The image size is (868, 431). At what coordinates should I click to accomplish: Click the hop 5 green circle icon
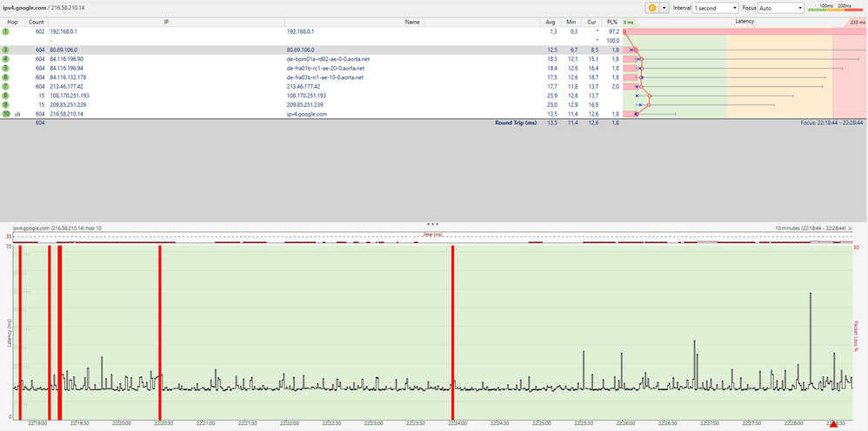5,68
